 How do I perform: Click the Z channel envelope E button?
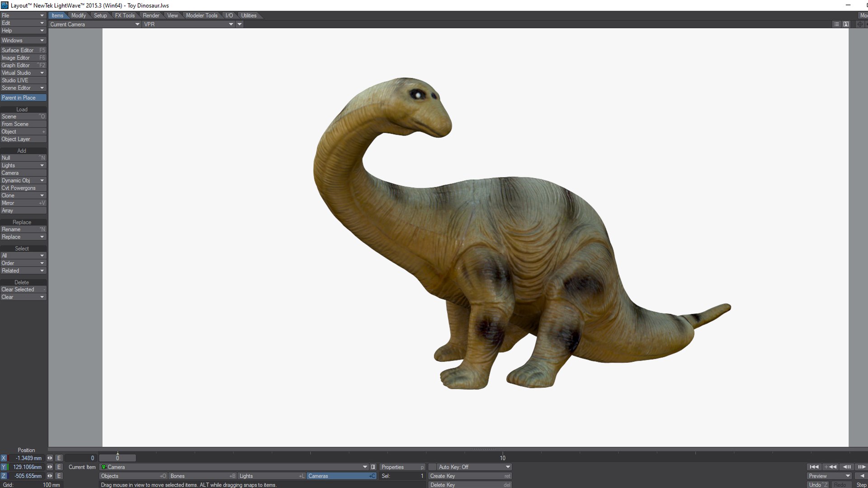click(x=59, y=476)
